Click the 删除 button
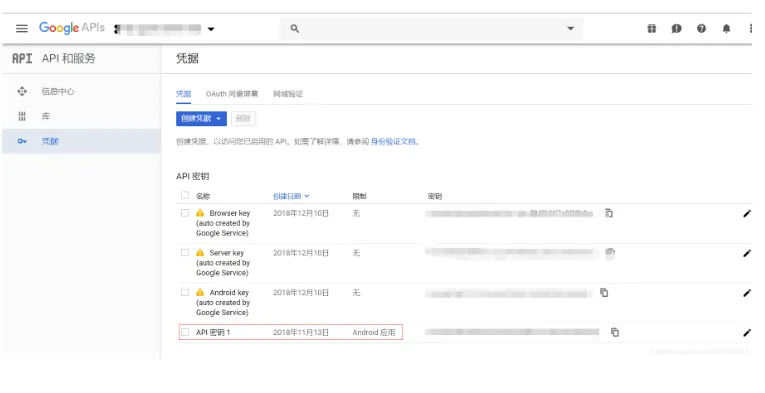The width and height of the screenshot is (765, 393). [x=243, y=118]
